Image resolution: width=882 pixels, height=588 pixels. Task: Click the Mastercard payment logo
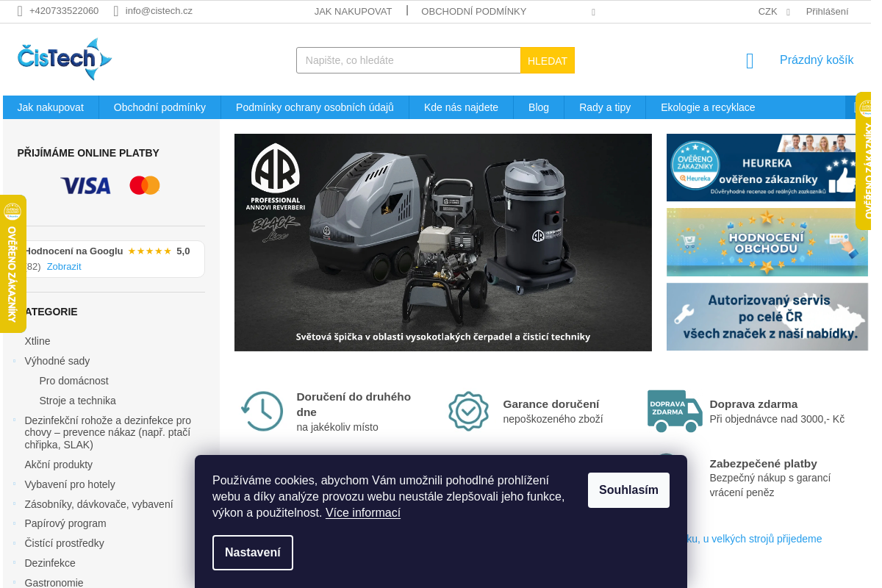point(145,185)
